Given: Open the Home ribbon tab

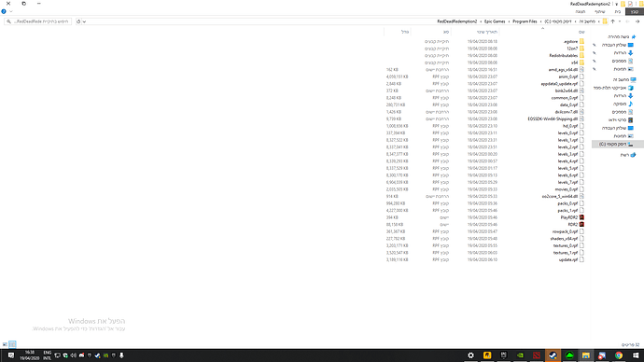Looking at the screenshot, I should [x=618, y=11].
